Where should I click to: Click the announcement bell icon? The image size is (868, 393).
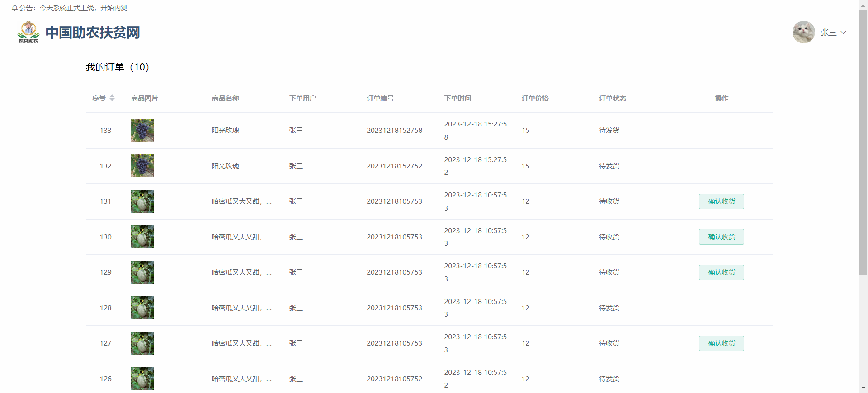[x=14, y=8]
